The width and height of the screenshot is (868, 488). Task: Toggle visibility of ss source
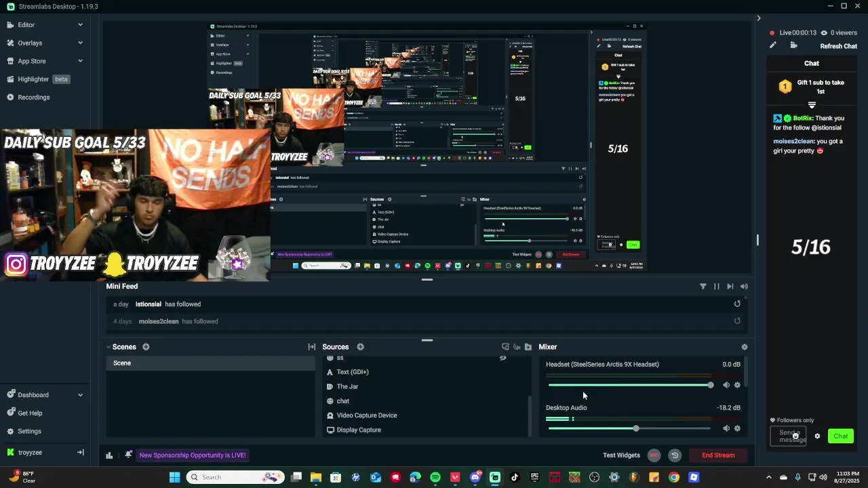(x=503, y=358)
